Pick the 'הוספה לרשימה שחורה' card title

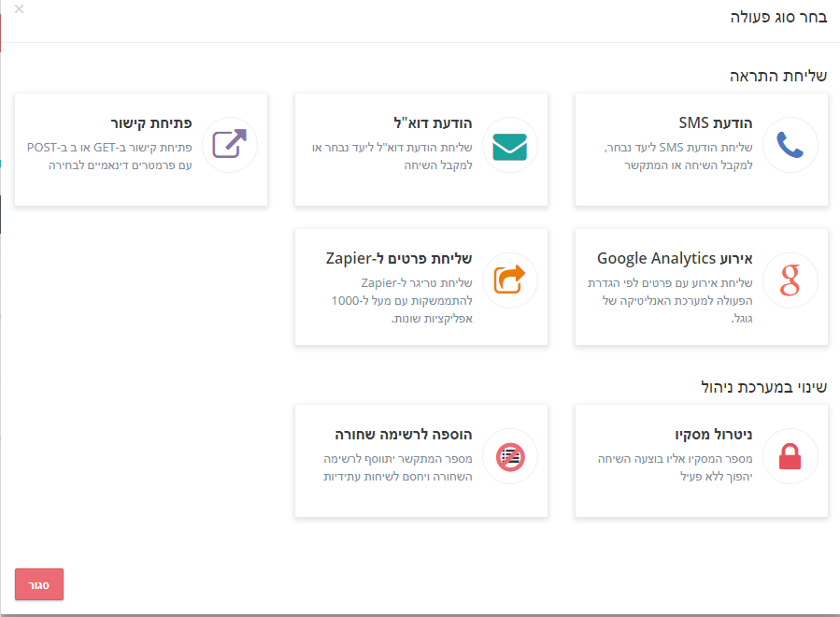click(404, 434)
